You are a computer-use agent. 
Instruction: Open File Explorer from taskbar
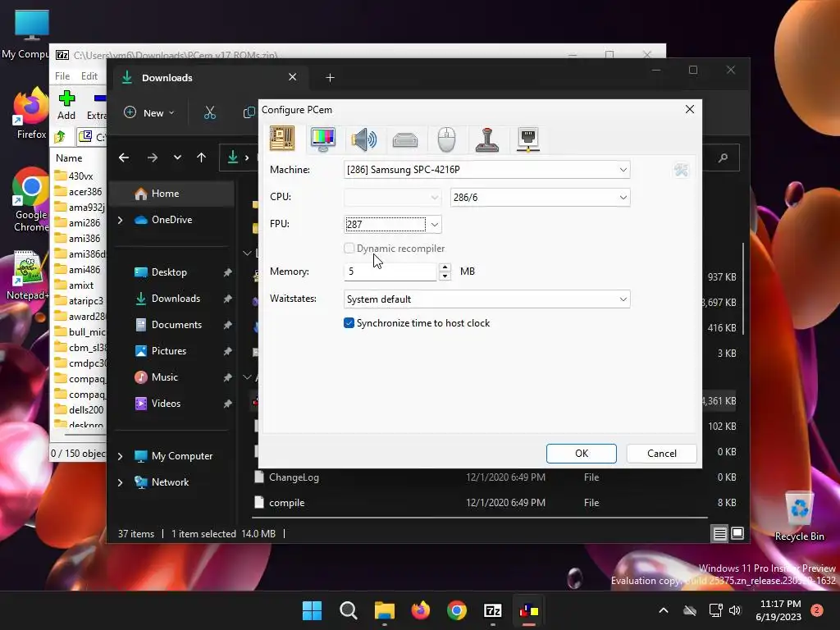(384, 610)
